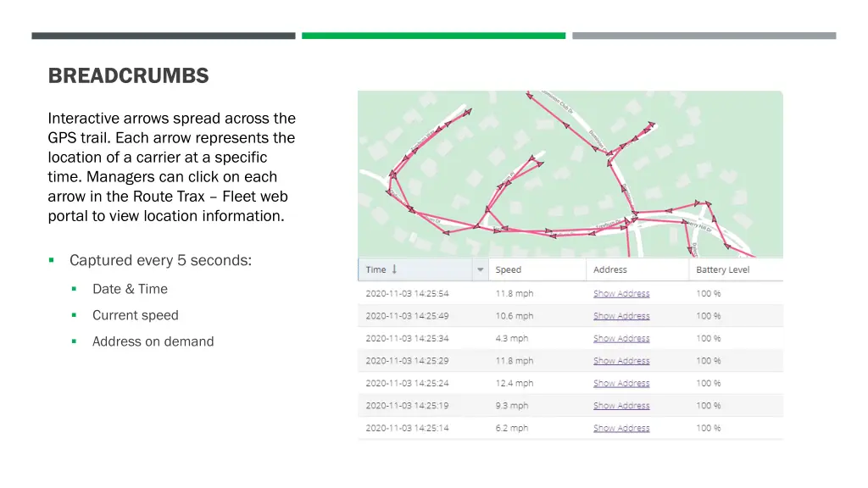Click the sort arrow beside Time header
Image resolution: width=868 pixels, height=488 pixels.
pos(395,269)
